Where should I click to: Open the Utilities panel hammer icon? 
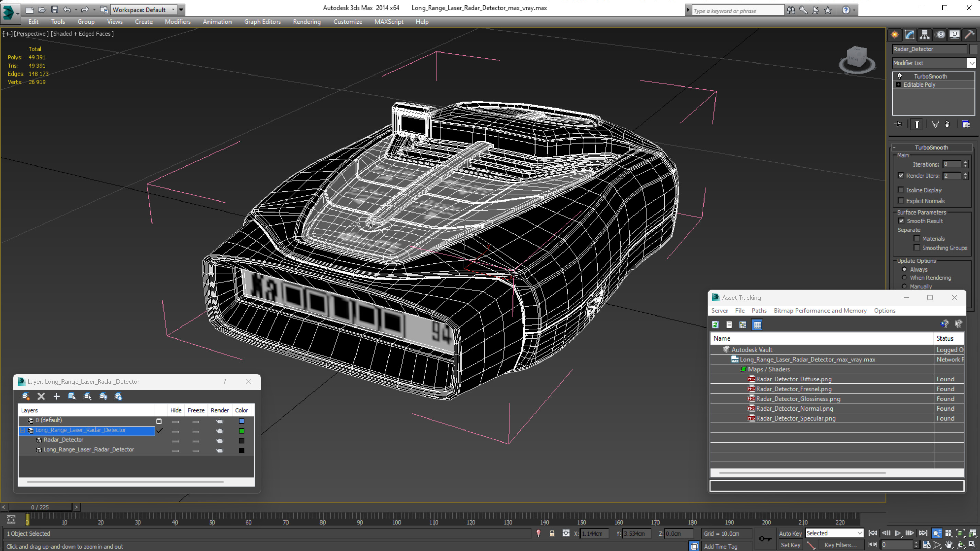(x=969, y=35)
